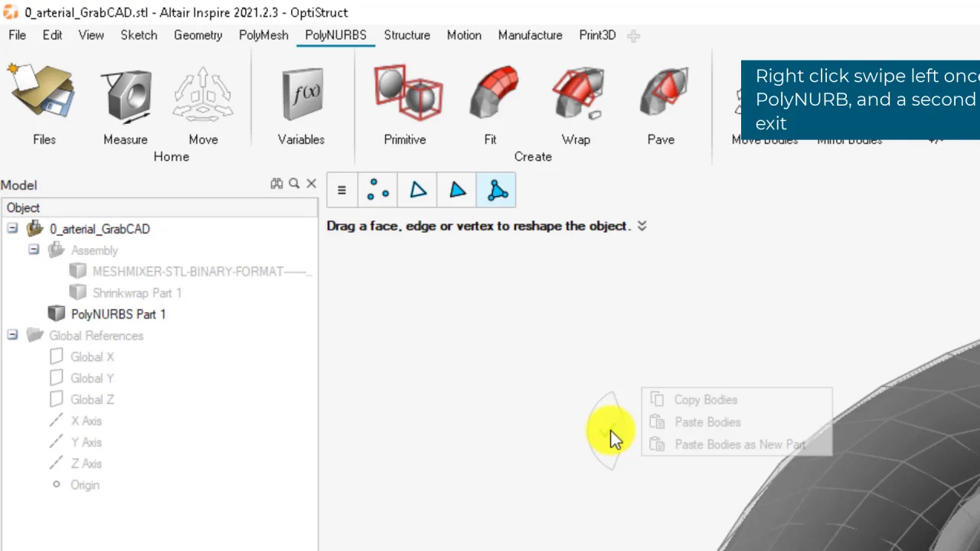
Task: Enable edge selection filter icon
Action: point(417,191)
